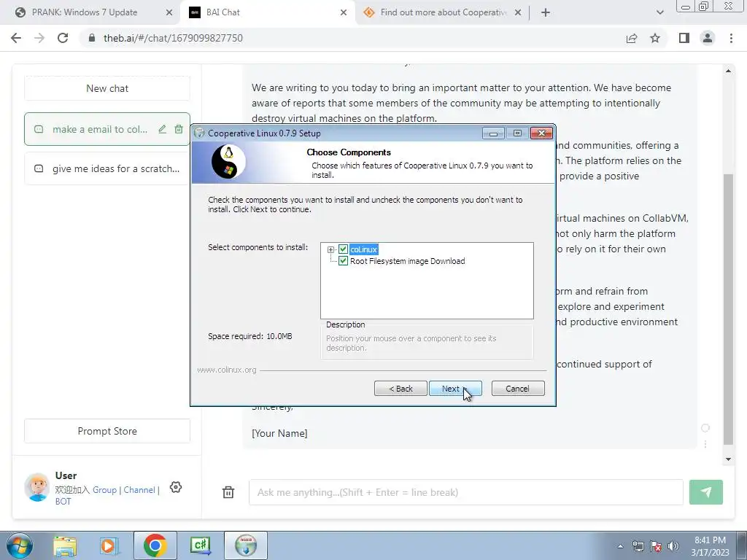Image resolution: width=747 pixels, height=560 pixels.
Task: Click the address bar URL
Action: pyautogui.click(x=173, y=38)
